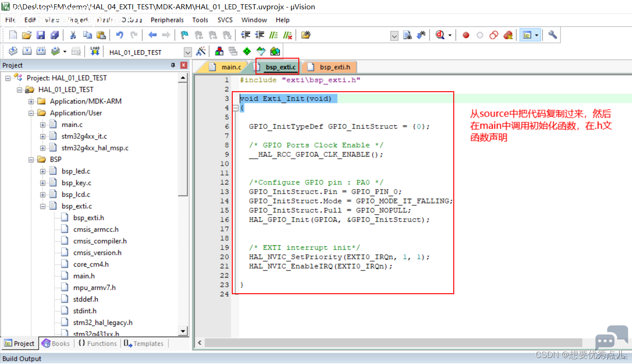Switch to the Functions panel tab
The image size is (632, 364).
[x=97, y=344]
